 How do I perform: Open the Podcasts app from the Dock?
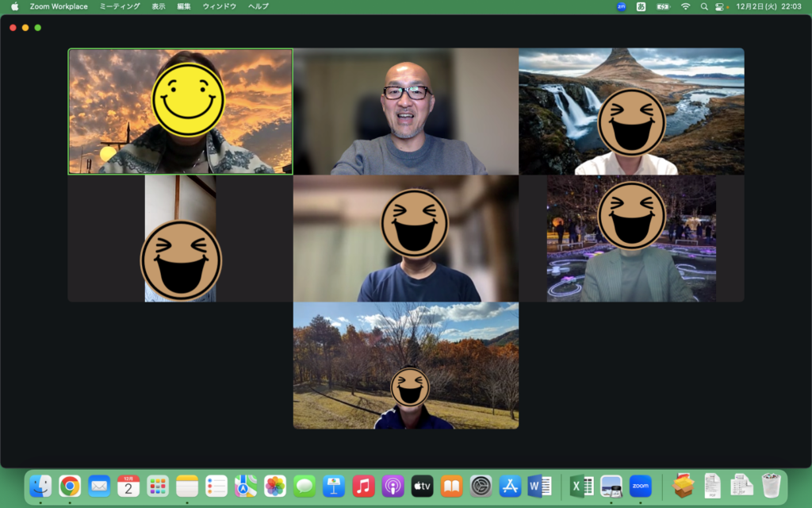393,486
